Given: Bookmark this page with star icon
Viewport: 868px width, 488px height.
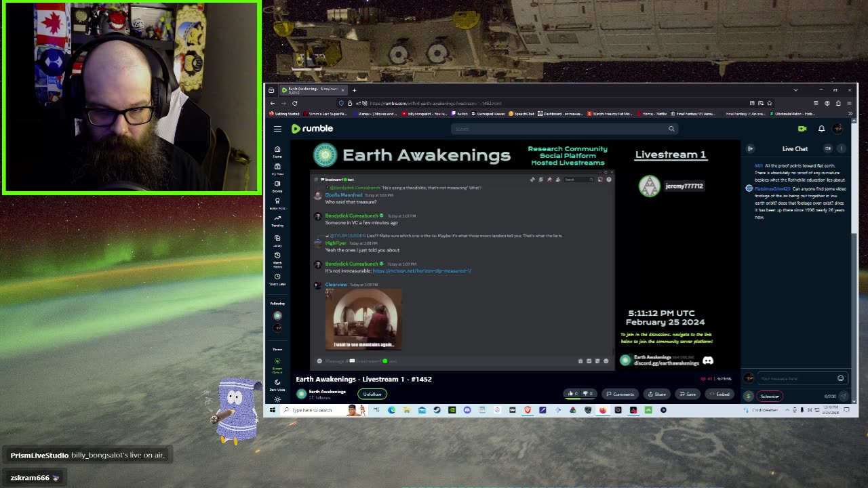Looking at the screenshot, I should [x=770, y=103].
